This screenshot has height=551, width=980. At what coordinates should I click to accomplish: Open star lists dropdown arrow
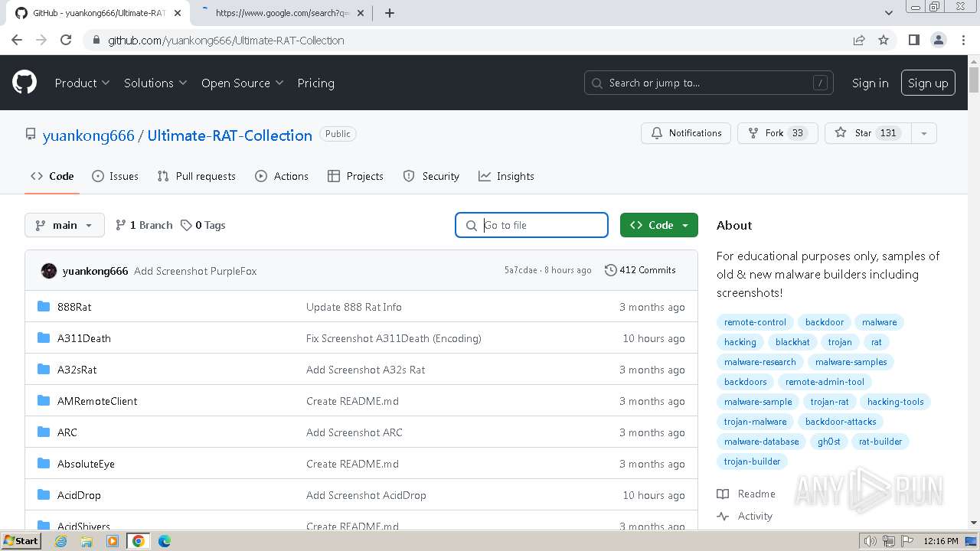coord(924,133)
